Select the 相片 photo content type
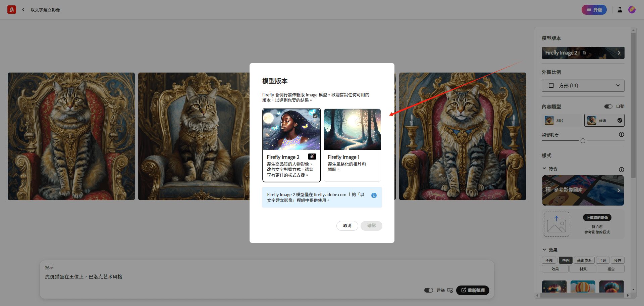This screenshot has width=644, height=306. pos(562,120)
